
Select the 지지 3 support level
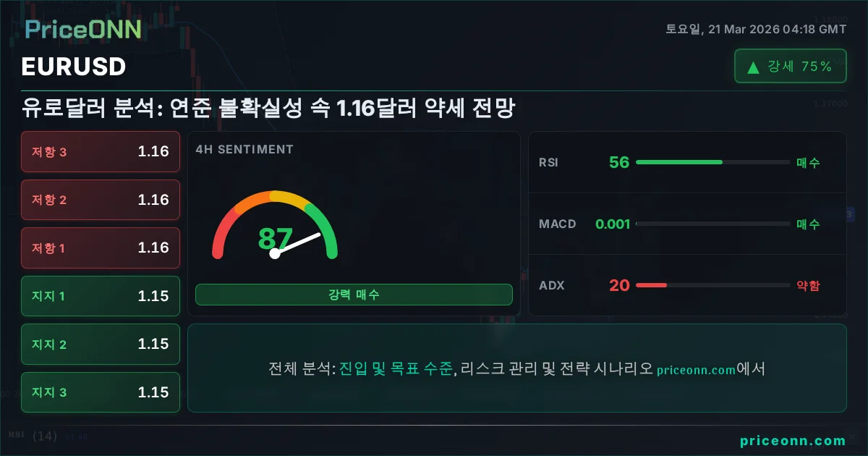pos(101,392)
